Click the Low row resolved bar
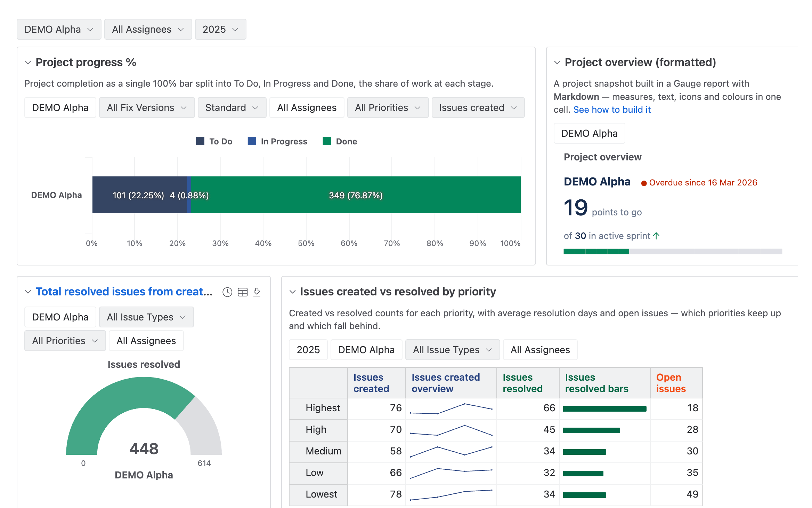The height and width of the screenshot is (508, 812). [583, 473]
